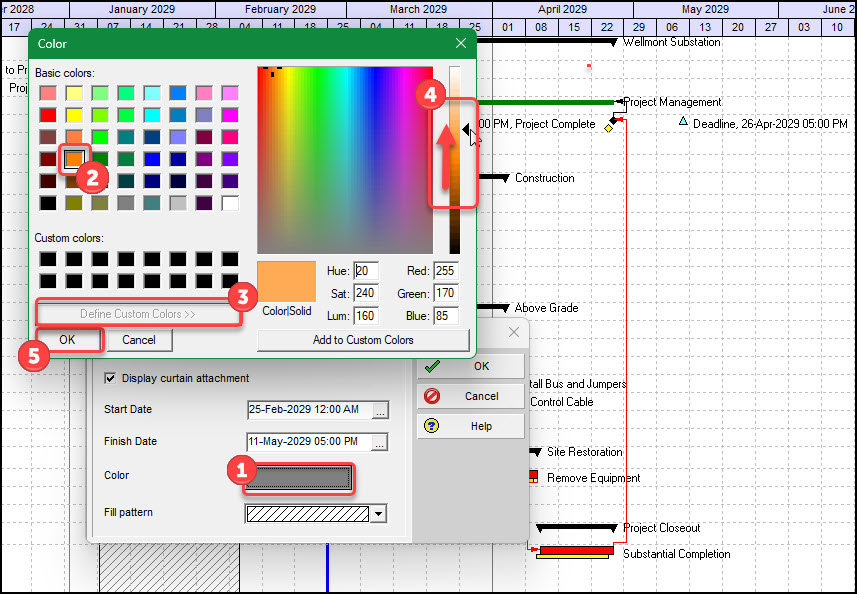
Task: Click Above Grade bar label
Action: click(x=547, y=308)
